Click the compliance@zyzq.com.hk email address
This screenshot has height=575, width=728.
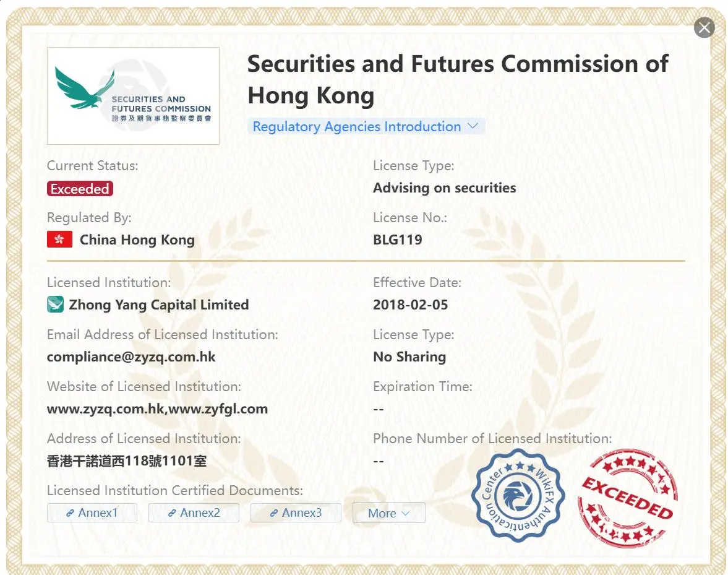131,357
